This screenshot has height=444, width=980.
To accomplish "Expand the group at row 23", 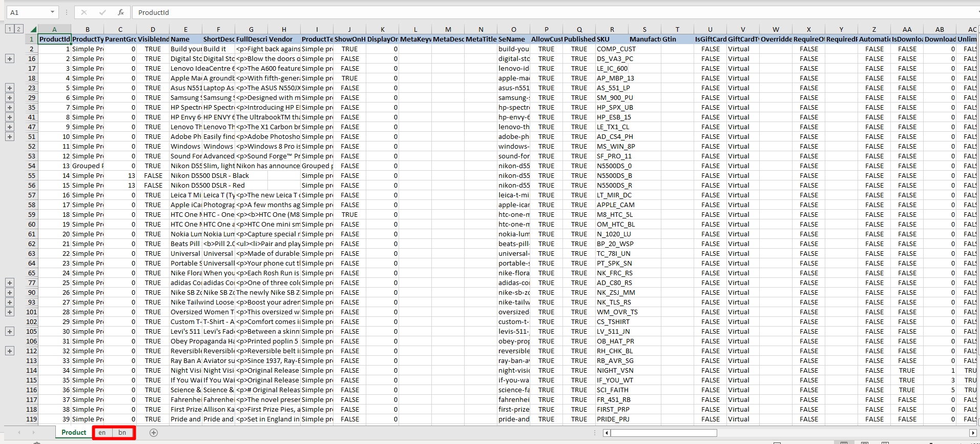I will click(10, 88).
